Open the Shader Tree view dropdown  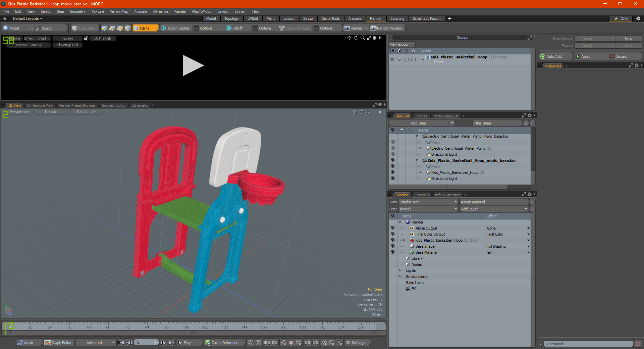[x=428, y=202]
